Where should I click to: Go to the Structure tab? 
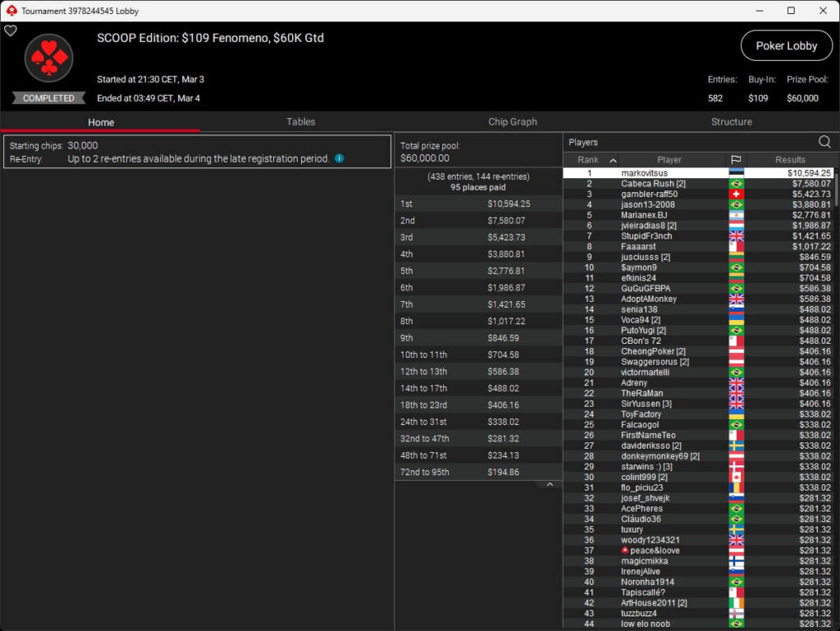(x=731, y=121)
